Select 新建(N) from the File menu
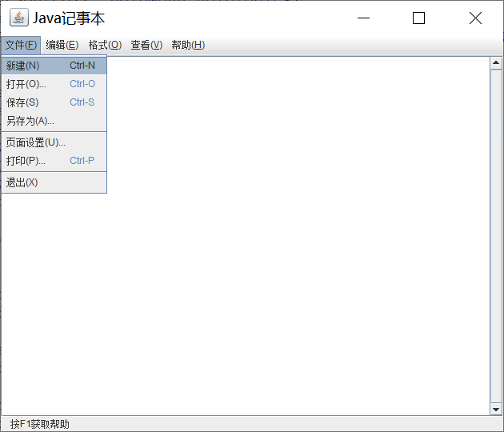 click(54, 66)
